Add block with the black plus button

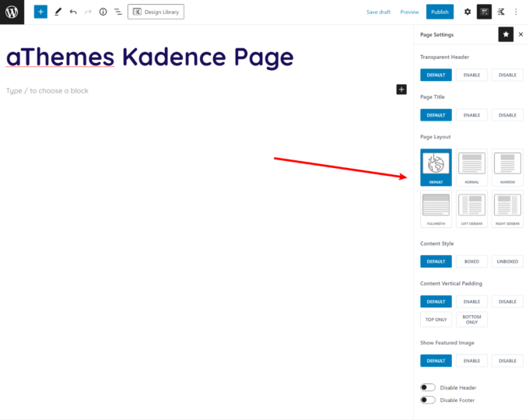point(401,89)
